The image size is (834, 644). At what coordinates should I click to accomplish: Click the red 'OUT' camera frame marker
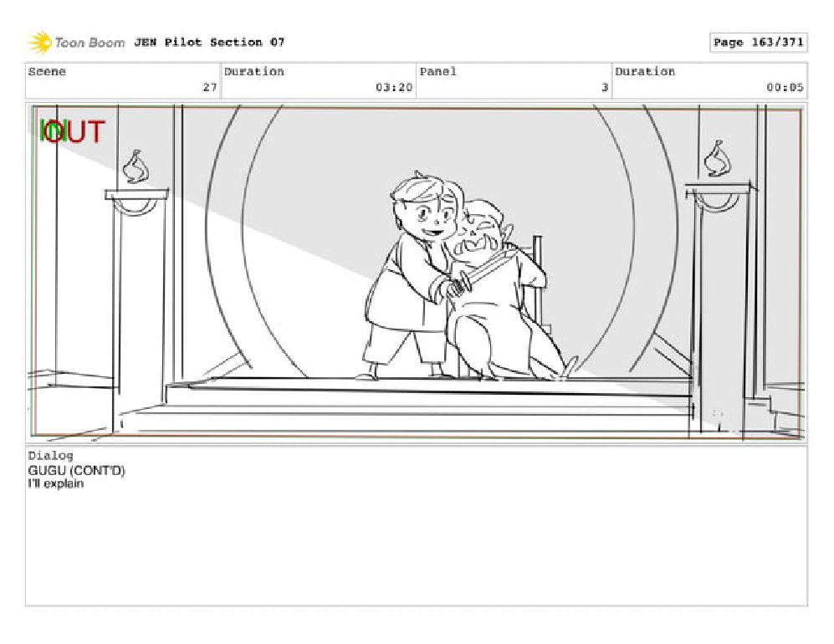[x=75, y=131]
